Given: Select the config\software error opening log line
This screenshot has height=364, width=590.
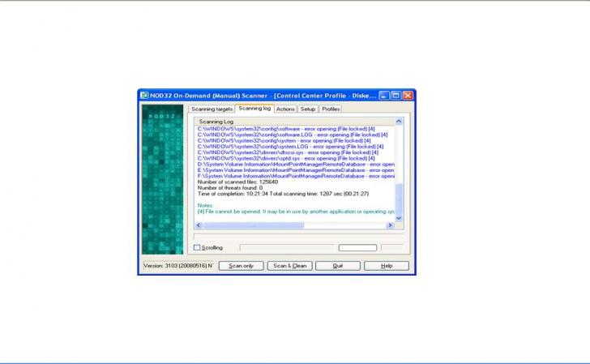Looking at the screenshot, I should coord(286,129).
